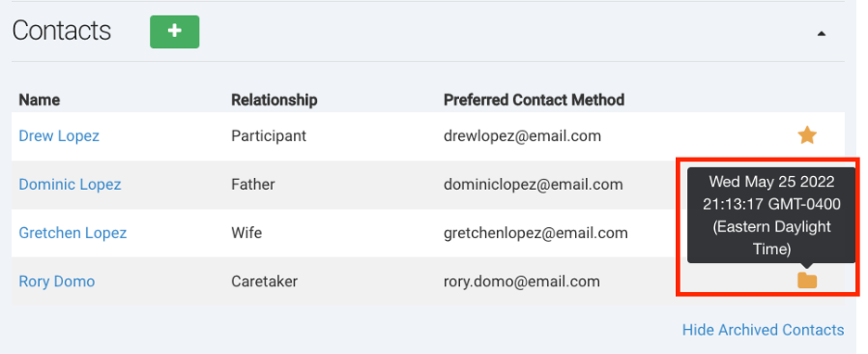Open the Rory Domo contact link
Viewport: 868px width, 354px height.
57,282
